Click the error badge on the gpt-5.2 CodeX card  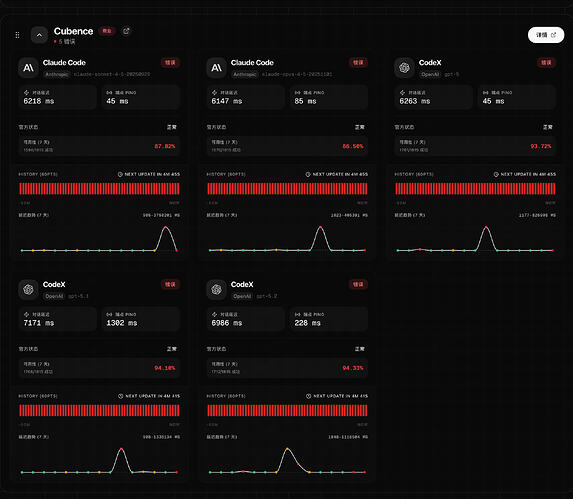coord(358,285)
